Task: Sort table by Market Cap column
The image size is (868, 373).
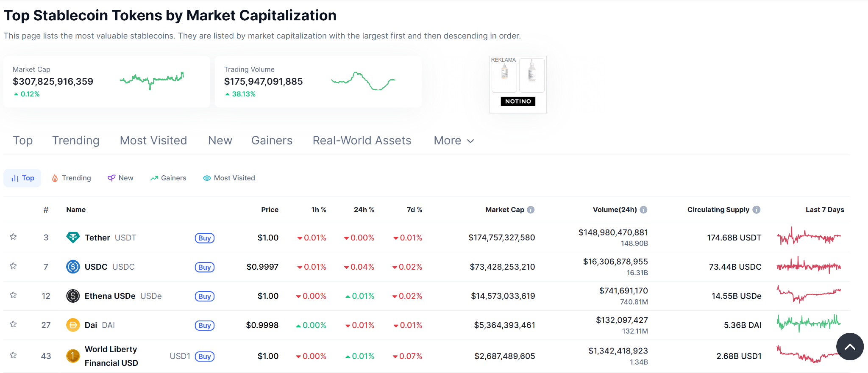Action: point(504,210)
